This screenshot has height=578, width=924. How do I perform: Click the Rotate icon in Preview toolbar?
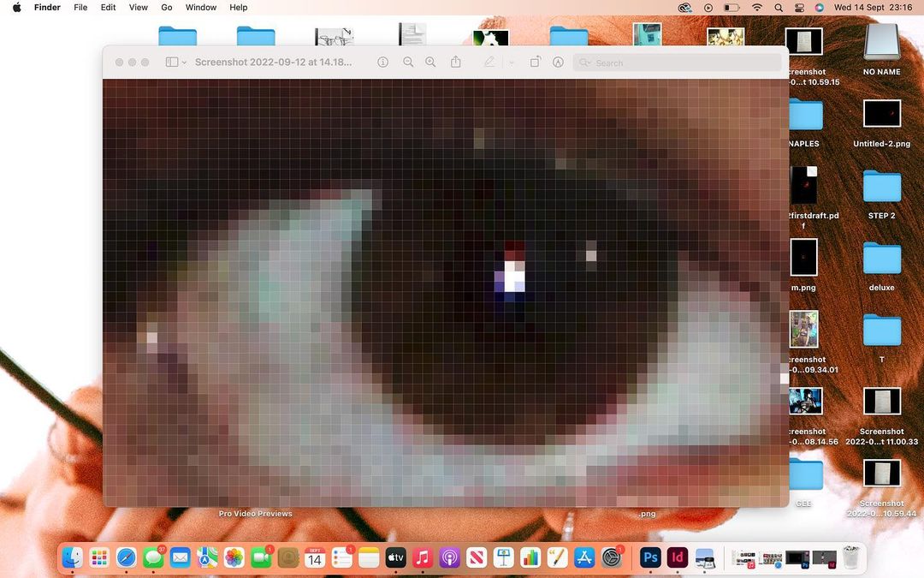click(x=535, y=63)
